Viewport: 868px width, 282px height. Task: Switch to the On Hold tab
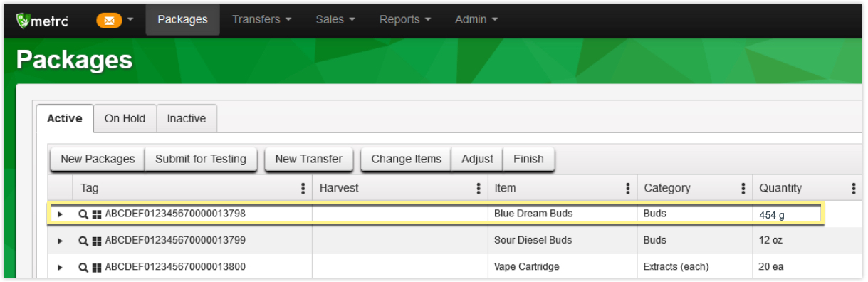[125, 119]
